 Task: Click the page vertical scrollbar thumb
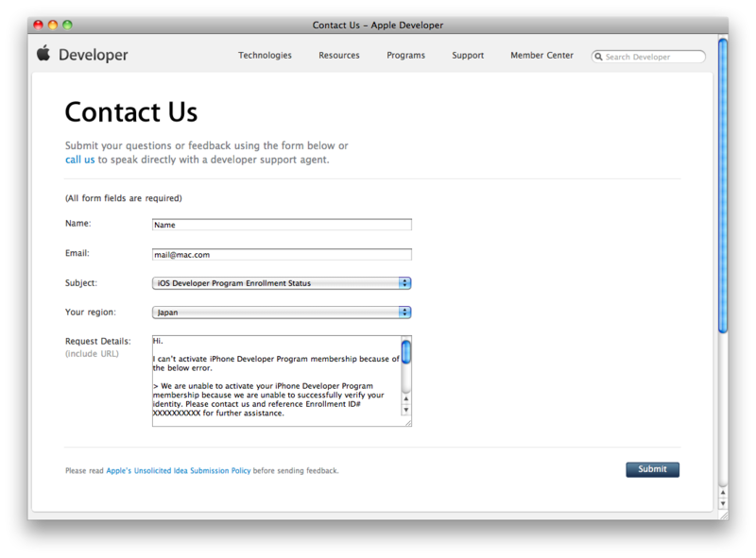coord(723,186)
